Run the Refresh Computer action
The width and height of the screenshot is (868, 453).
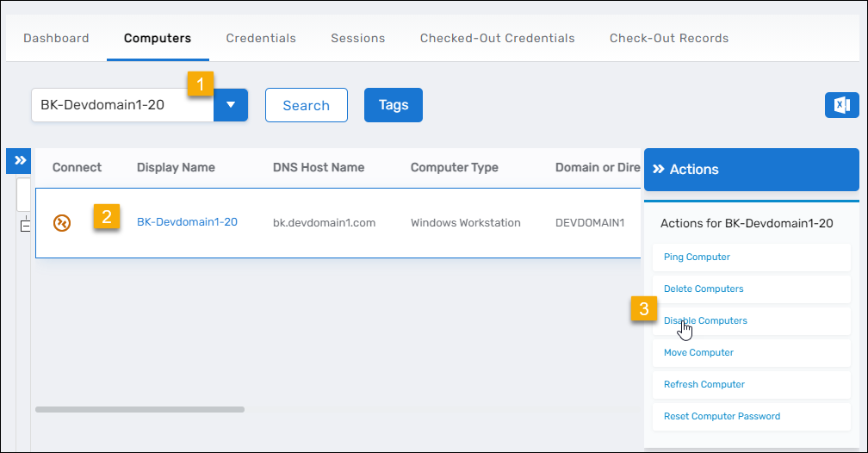coord(704,385)
